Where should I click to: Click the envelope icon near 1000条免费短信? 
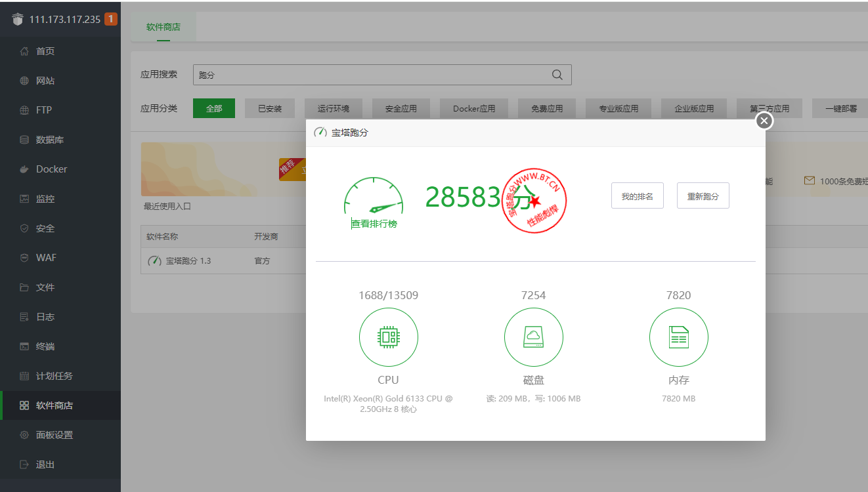[810, 180]
